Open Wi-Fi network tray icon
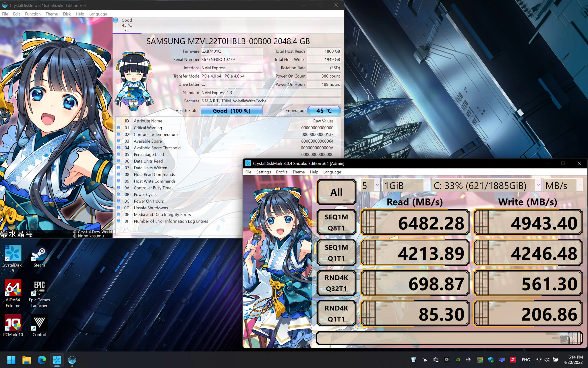Image resolution: width=588 pixels, height=368 pixels. pos(539,360)
